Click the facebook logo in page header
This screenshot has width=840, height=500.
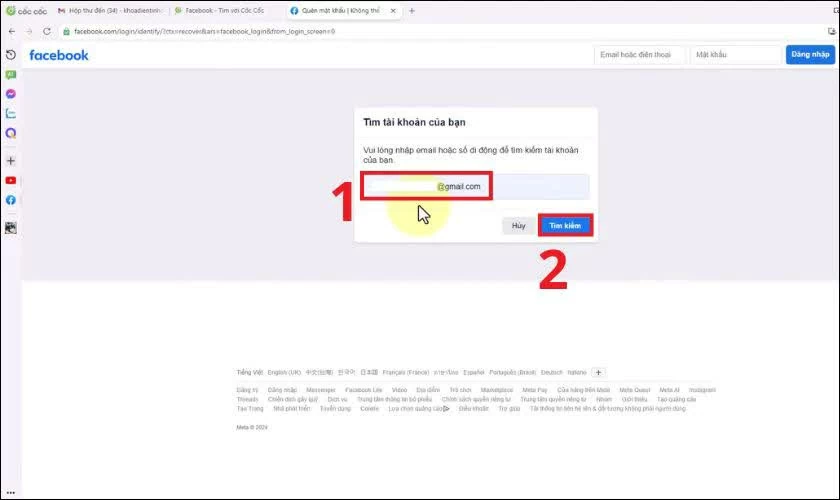click(x=59, y=55)
